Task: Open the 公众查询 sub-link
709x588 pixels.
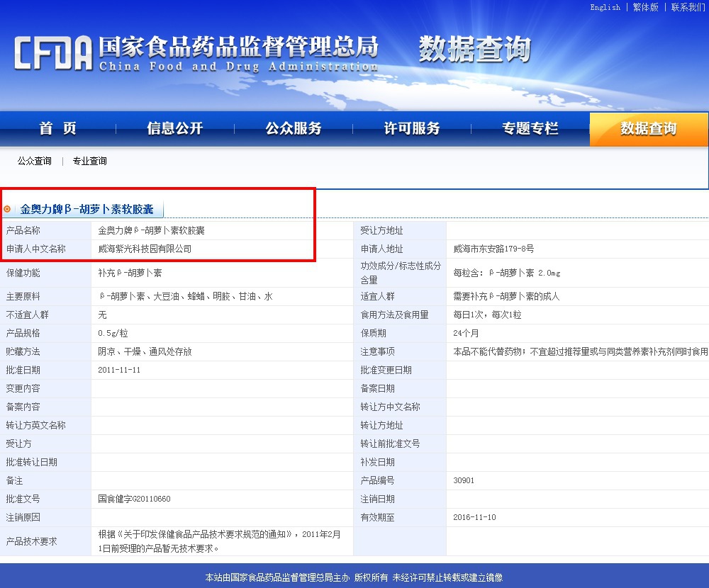Action: coord(34,161)
